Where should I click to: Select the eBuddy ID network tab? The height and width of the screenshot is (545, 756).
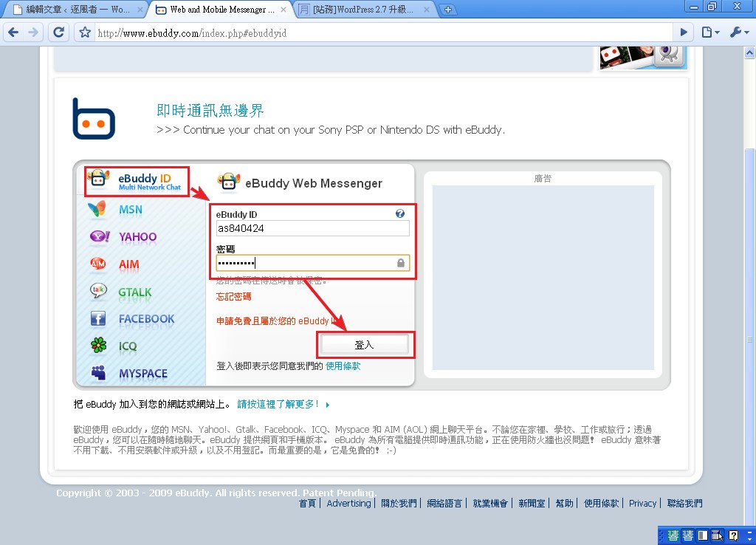(137, 182)
